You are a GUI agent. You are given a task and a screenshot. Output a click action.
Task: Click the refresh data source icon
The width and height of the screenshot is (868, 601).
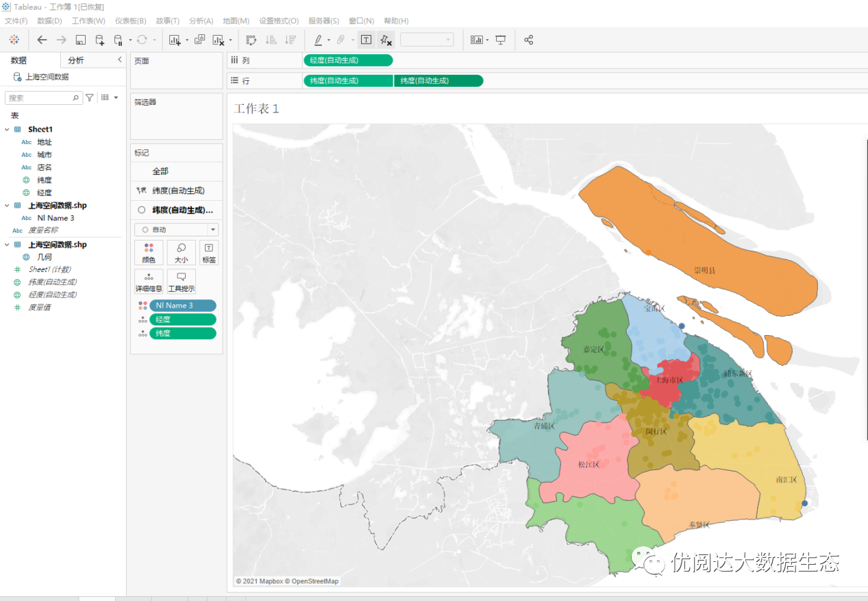pos(142,40)
